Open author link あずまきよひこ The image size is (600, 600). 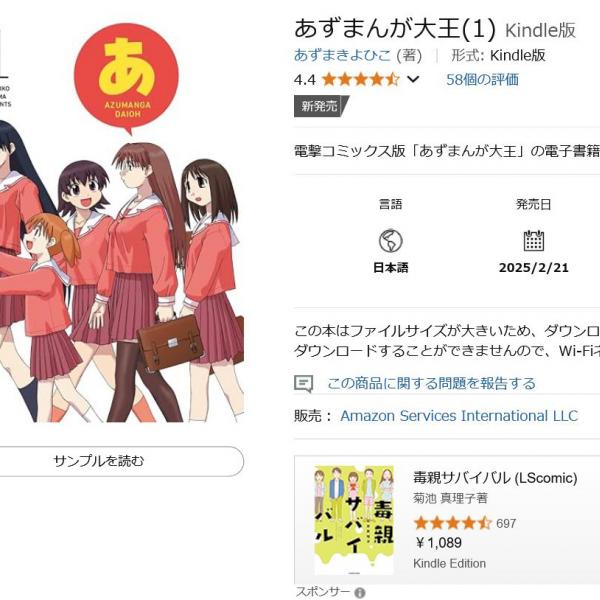point(342,55)
